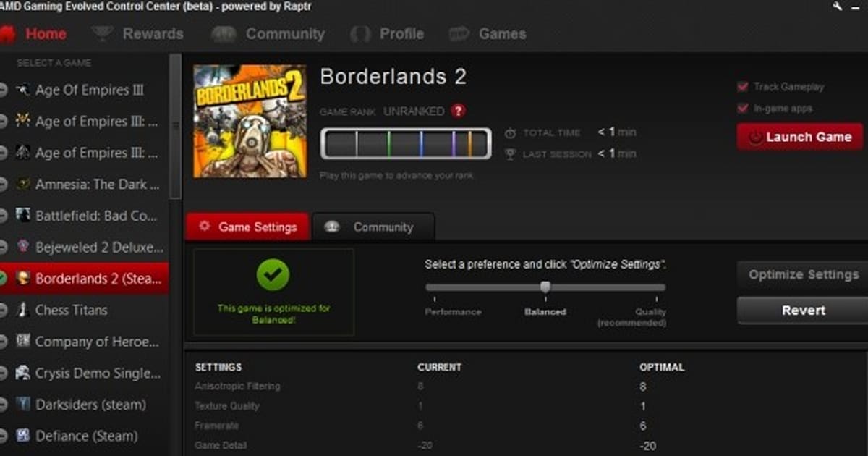868x456 pixels.
Task: Click the Borderlands 2 cover art thumbnail
Action: 250,121
